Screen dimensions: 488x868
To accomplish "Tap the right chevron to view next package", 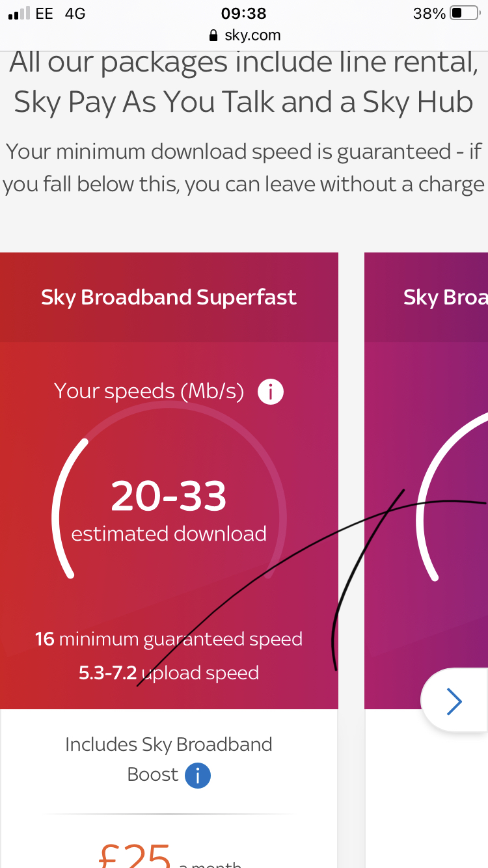I will [x=455, y=701].
